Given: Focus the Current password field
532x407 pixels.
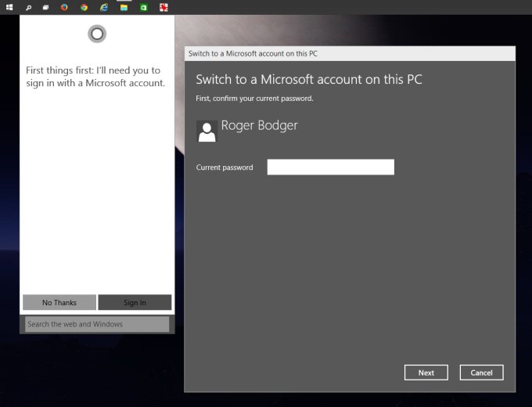Looking at the screenshot, I should point(331,167).
